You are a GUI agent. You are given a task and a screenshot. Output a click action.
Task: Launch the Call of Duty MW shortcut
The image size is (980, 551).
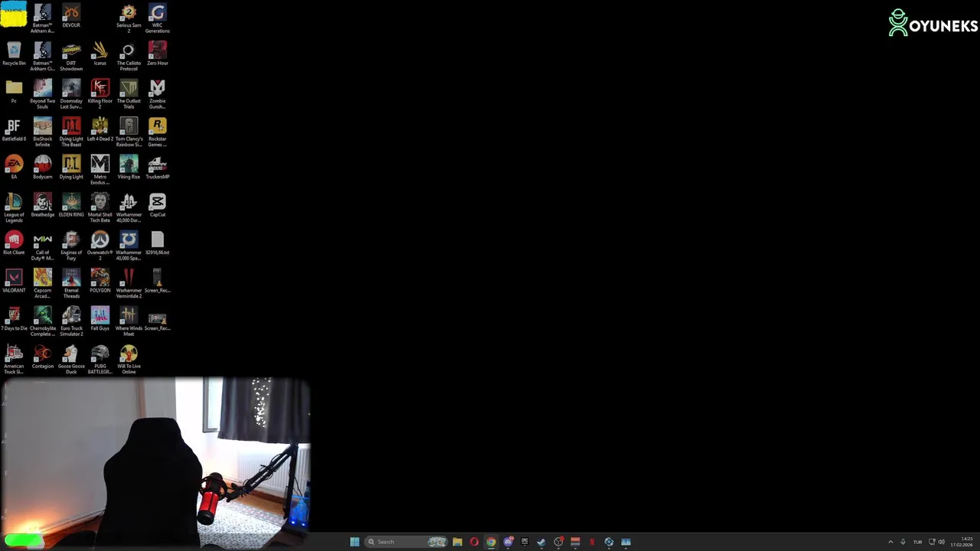(43, 246)
